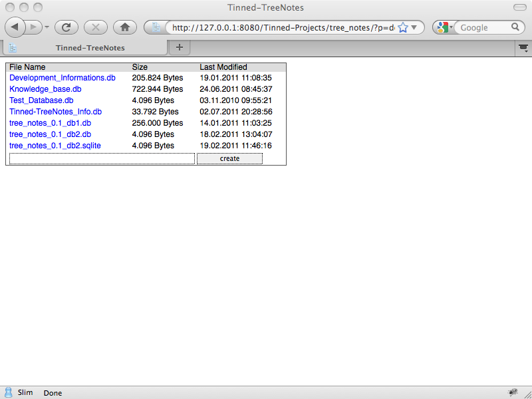The height and width of the screenshot is (399, 532).
Task: Select date 18.02.2011 13:04:07
Action: (x=236, y=134)
